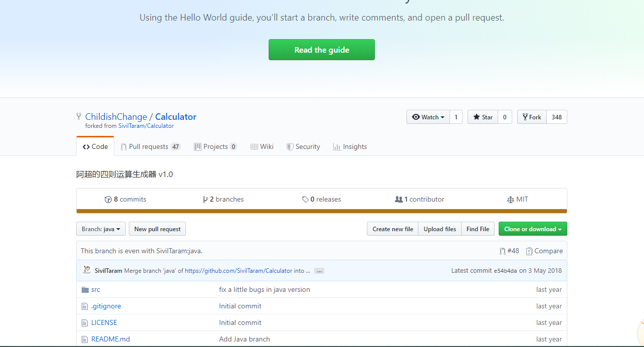Viewport: 644px width, 347px height.
Task: Expand the commit message ellipsis button
Action: click(x=319, y=271)
